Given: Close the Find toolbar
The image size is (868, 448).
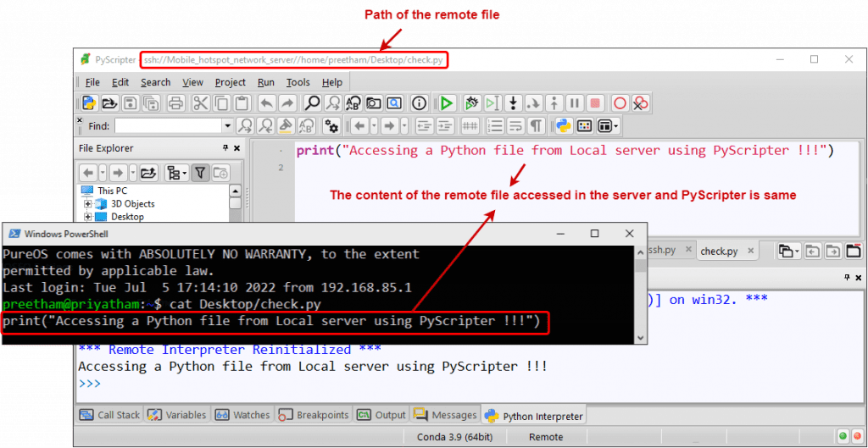Looking at the screenshot, I should (79, 119).
